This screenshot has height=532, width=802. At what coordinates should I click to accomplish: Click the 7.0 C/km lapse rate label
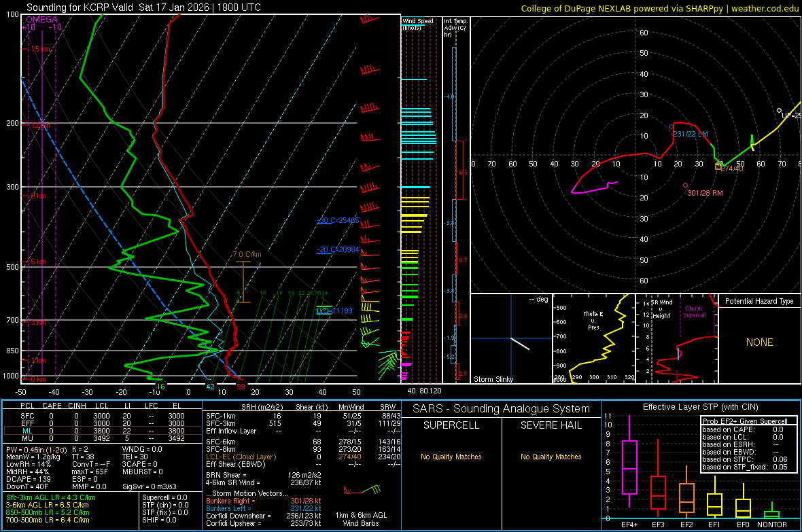tap(247, 254)
